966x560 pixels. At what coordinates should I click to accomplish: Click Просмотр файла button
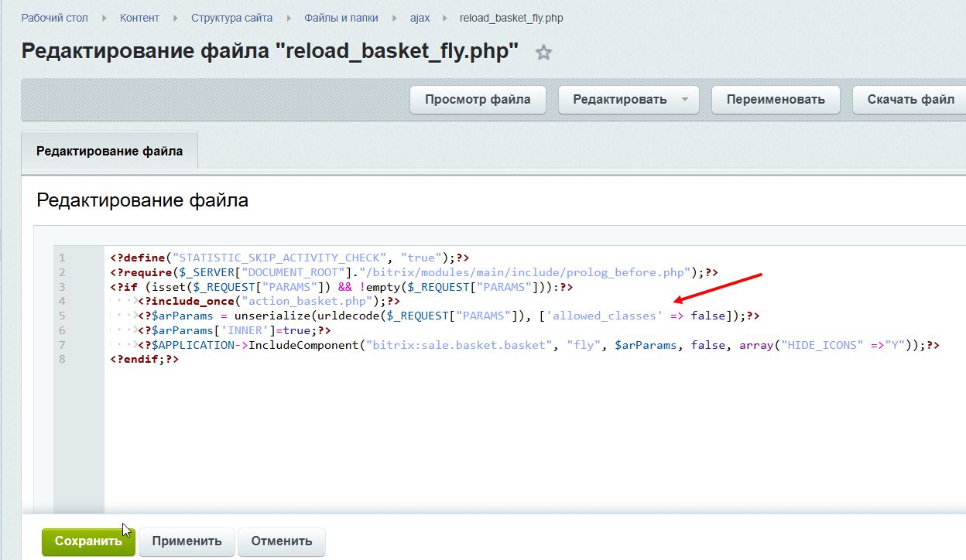(478, 100)
